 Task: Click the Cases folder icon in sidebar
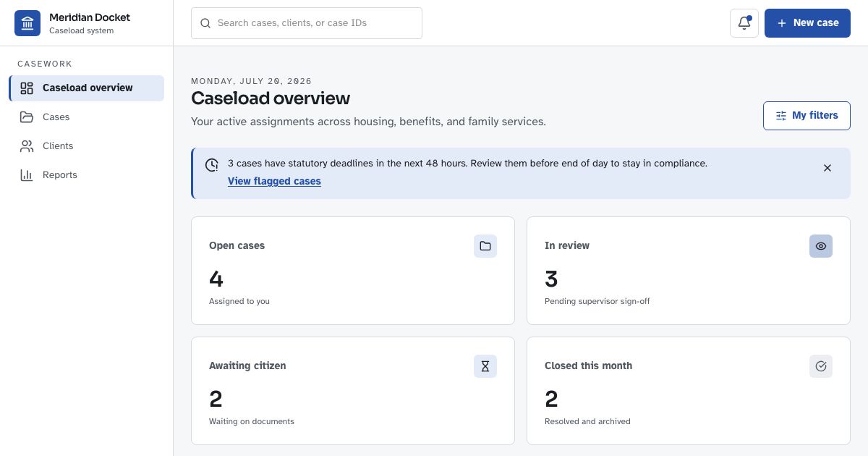(27, 117)
